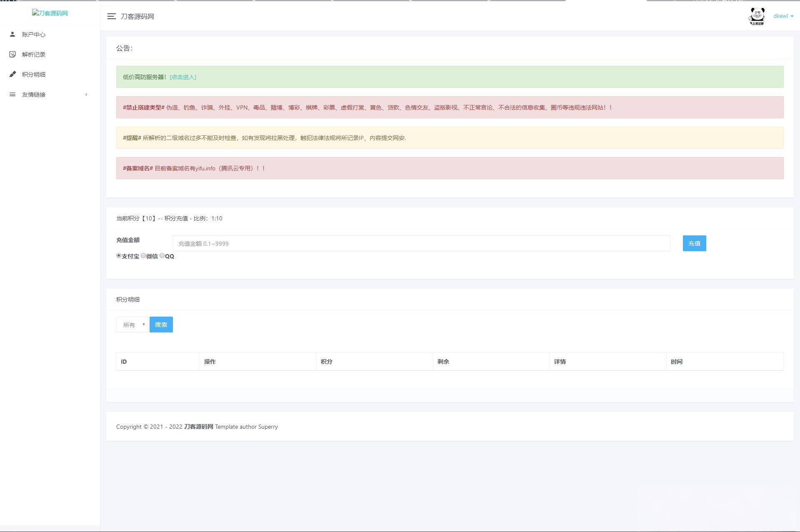Screen dimensions: 800x532
Task: Click the panda user avatar
Action: pyautogui.click(x=757, y=16)
